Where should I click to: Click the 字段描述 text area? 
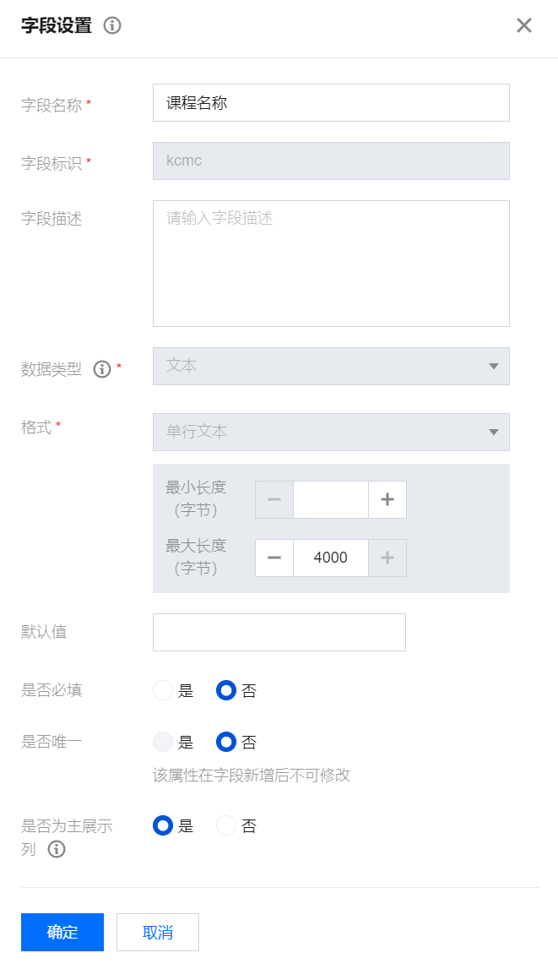(331, 263)
